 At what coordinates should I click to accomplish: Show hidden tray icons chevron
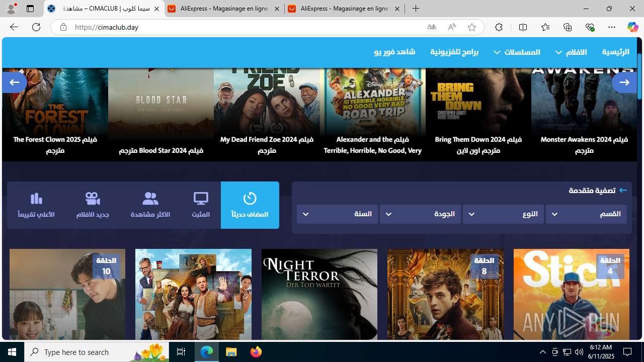[x=542, y=352]
